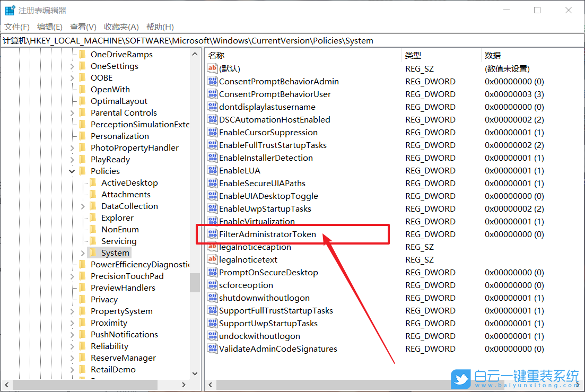Click the DWORD icon beside EnableLUA

click(213, 170)
